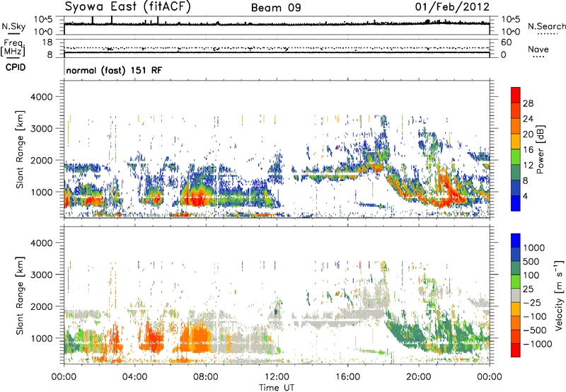The image size is (566, 392).
Task: Click 'Slant Range [km]' label of power panel
Action: click(20, 149)
